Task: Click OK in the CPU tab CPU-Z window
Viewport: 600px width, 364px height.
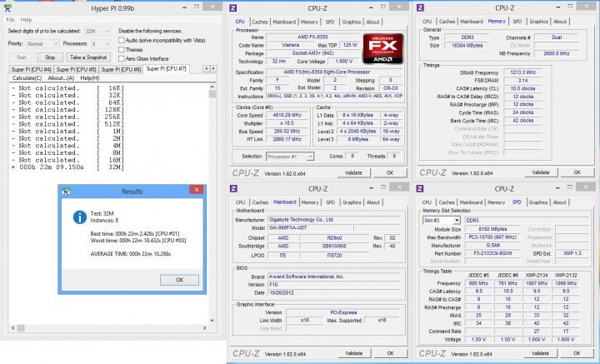Action: tap(390, 172)
